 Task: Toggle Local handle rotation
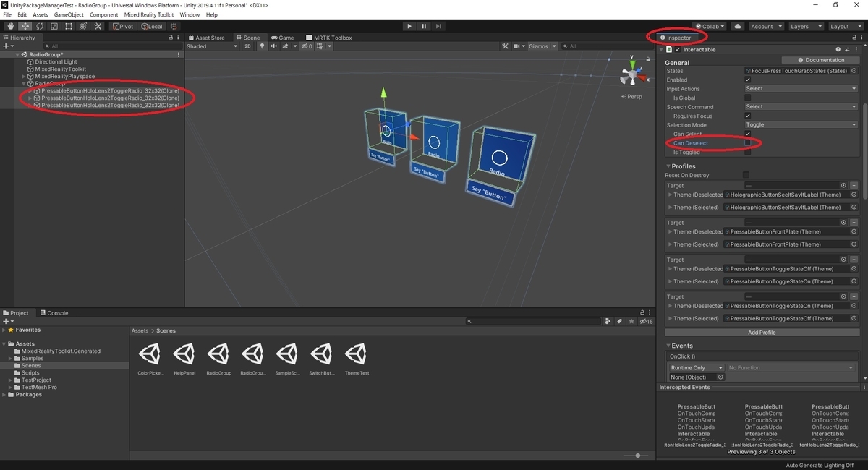152,27
